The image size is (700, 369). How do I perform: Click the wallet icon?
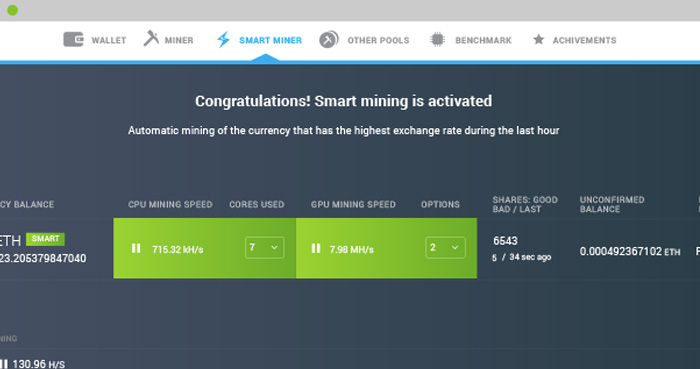tap(73, 40)
